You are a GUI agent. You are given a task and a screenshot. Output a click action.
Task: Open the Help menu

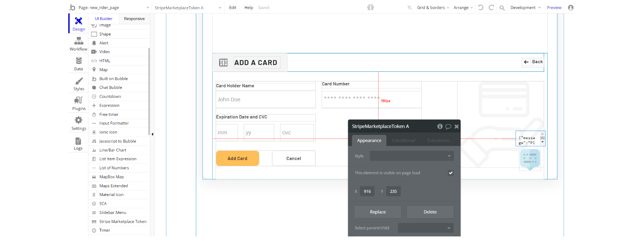pos(249,7)
